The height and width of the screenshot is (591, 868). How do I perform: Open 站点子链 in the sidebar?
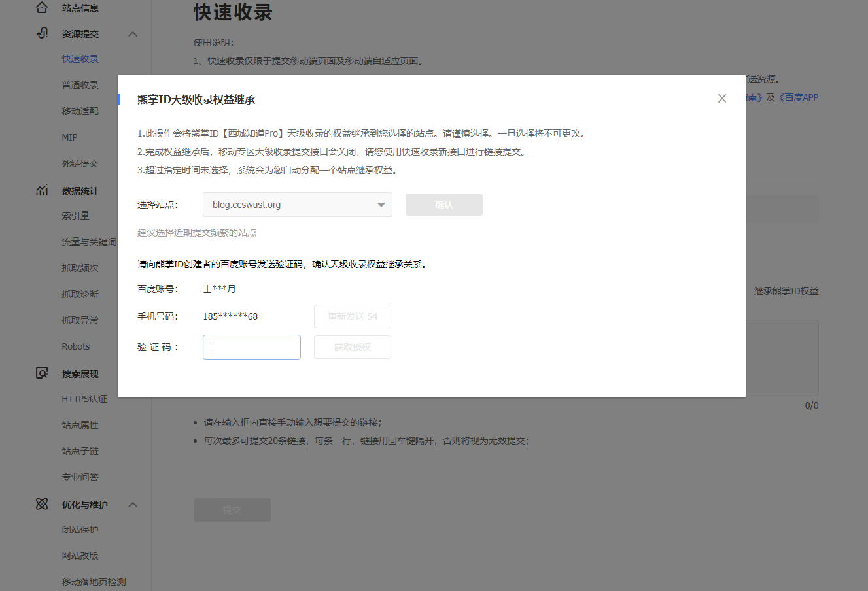point(80,451)
